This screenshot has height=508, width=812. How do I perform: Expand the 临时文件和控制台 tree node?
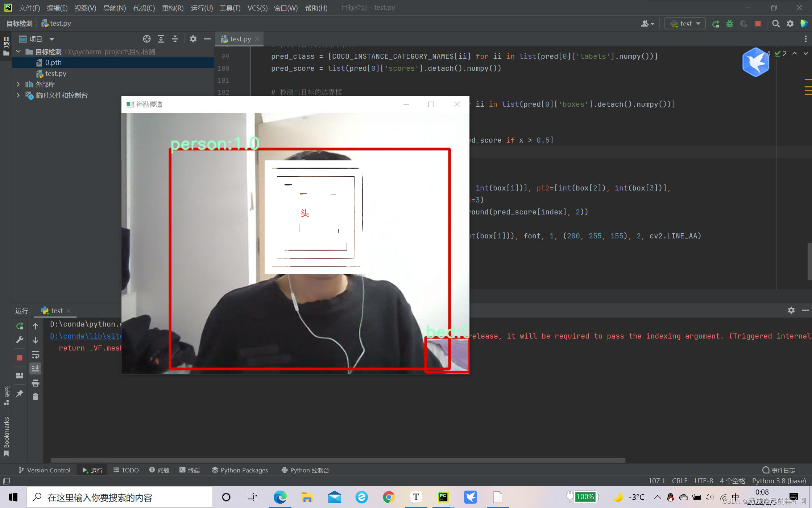click(x=18, y=95)
